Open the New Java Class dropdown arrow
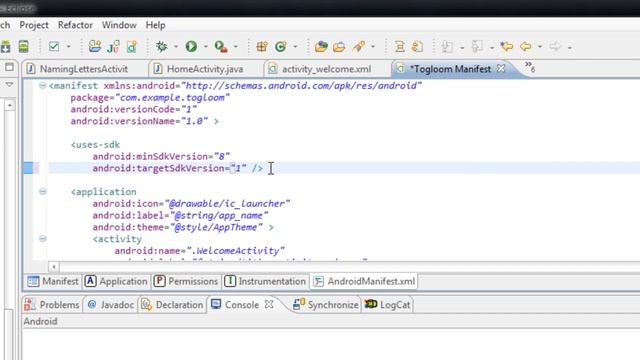Image resolution: width=640 pixels, height=360 pixels. 295,47
